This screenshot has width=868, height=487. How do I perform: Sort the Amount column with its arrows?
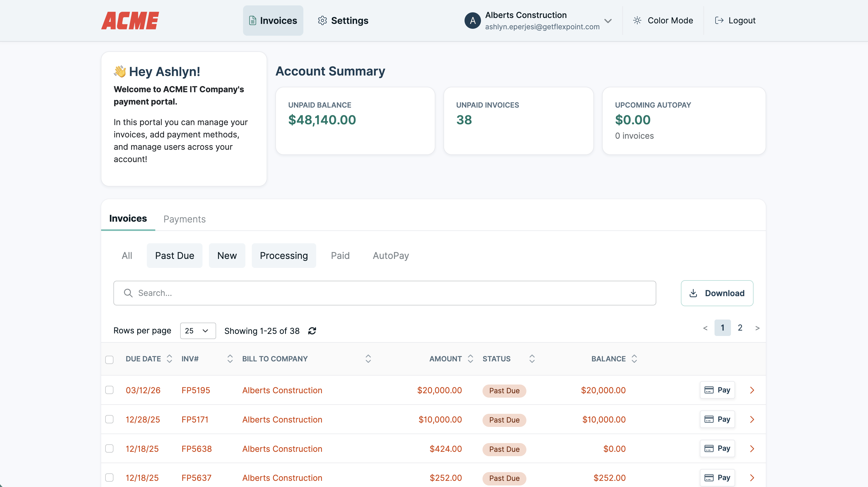click(x=470, y=359)
